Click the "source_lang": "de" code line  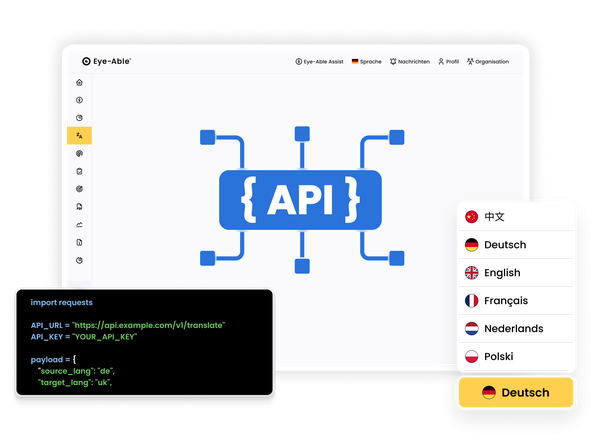76,371
